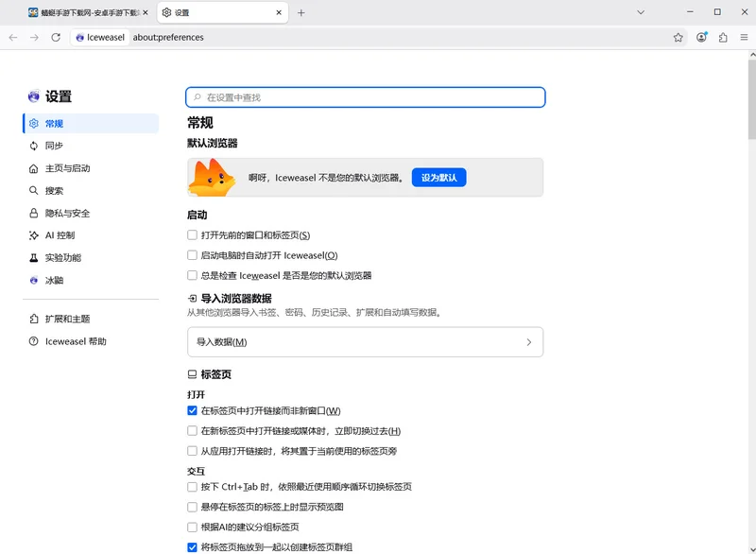Select the 设置 browser tab
This screenshot has height=554, width=756.
pyautogui.click(x=223, y=12)
